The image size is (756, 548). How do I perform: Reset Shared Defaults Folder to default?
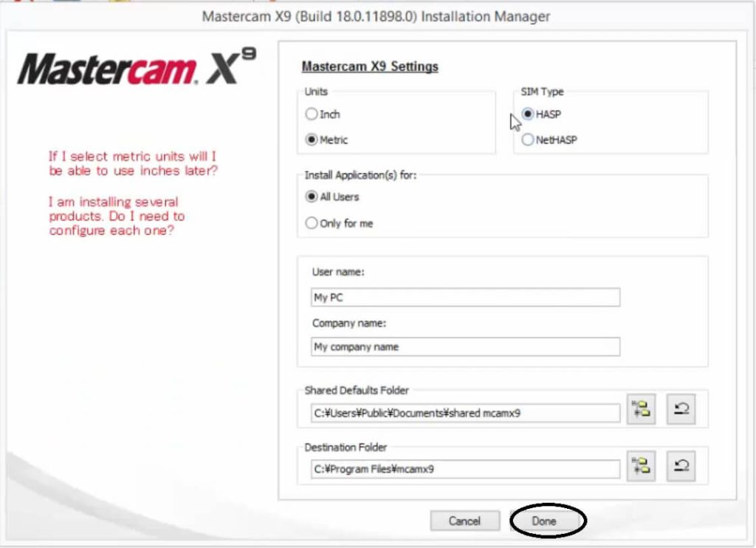pyautogui.click(x=680, y=410)
